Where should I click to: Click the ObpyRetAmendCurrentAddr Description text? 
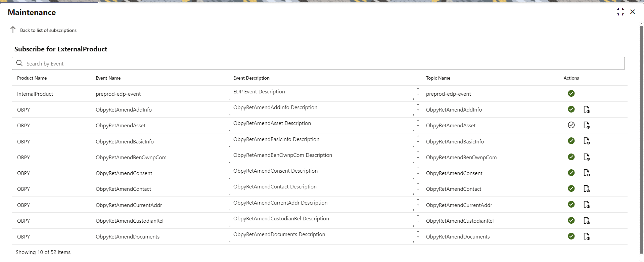click(280, 203)
